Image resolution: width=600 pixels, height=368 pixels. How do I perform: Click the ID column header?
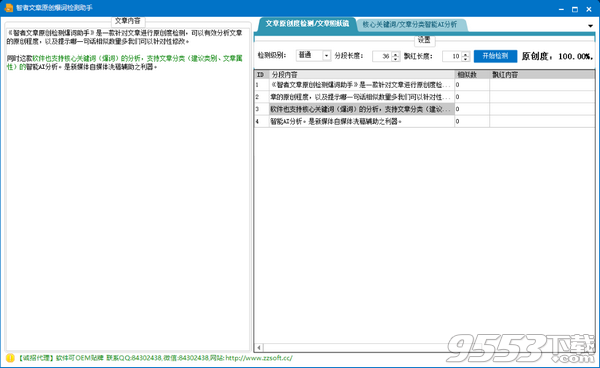coord(261,75)
